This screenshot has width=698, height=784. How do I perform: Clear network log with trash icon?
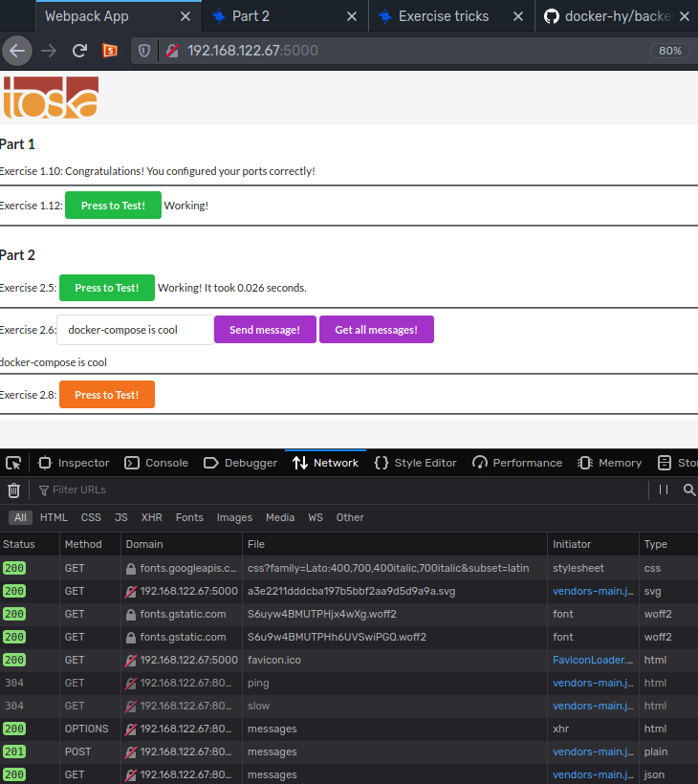pyautogui.click(x=13, y=490)
